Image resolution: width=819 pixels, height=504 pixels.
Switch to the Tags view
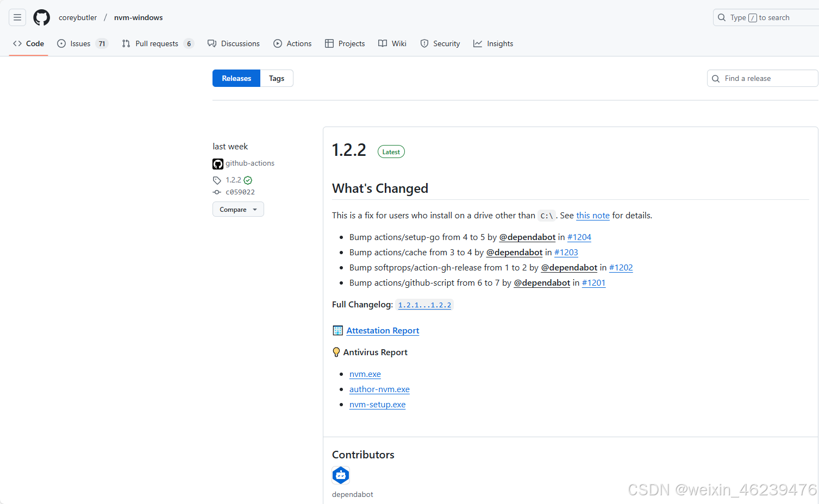tap(277, 78)
